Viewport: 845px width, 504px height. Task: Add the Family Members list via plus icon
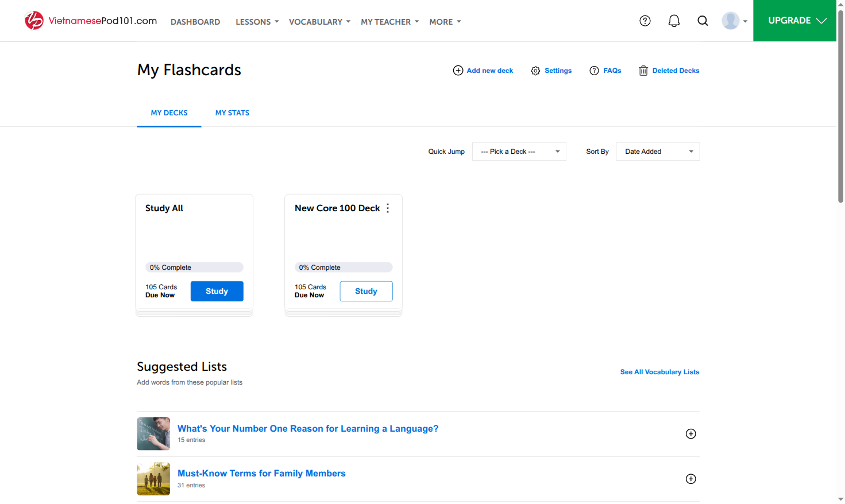pyautogui.click(x=691, y=479)
